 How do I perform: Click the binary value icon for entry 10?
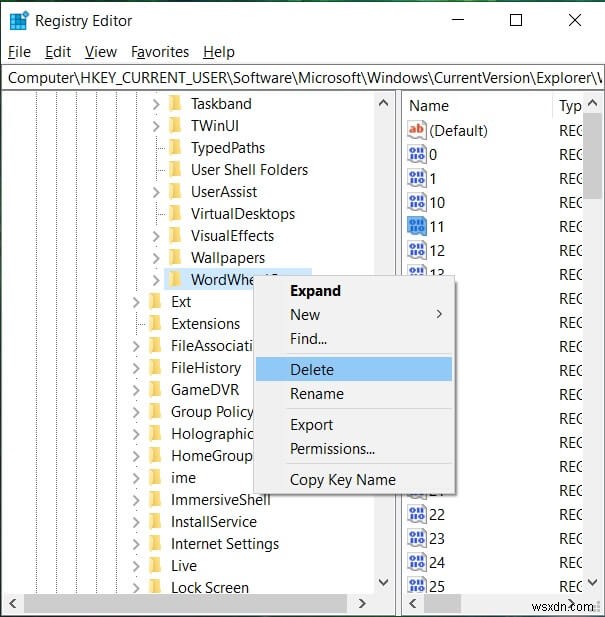coord(417,202)
